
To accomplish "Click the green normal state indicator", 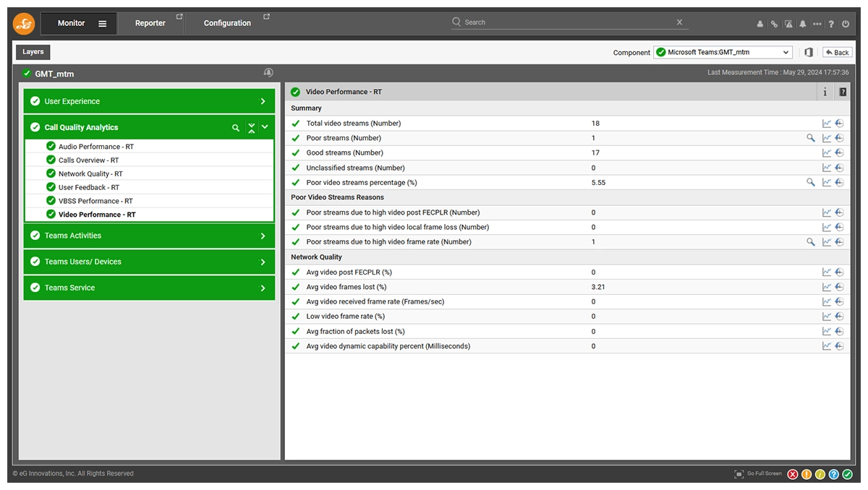I will tap(848, 474).
